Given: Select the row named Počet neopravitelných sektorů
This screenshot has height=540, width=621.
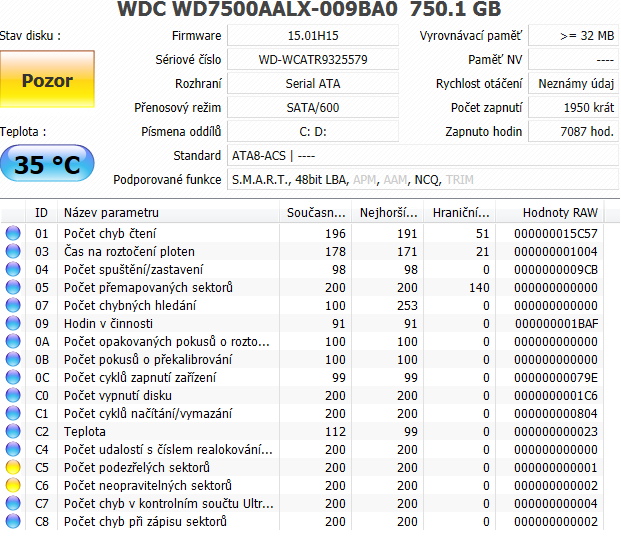Looking at the screenshot, I should point(303,485).
